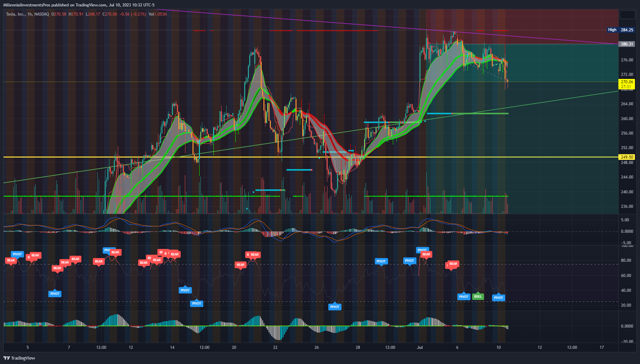The width and height of the screenshot is (640, 364).
Task: Click the MillennialInvestmentsPros published header text
Action: coord(79,5)
